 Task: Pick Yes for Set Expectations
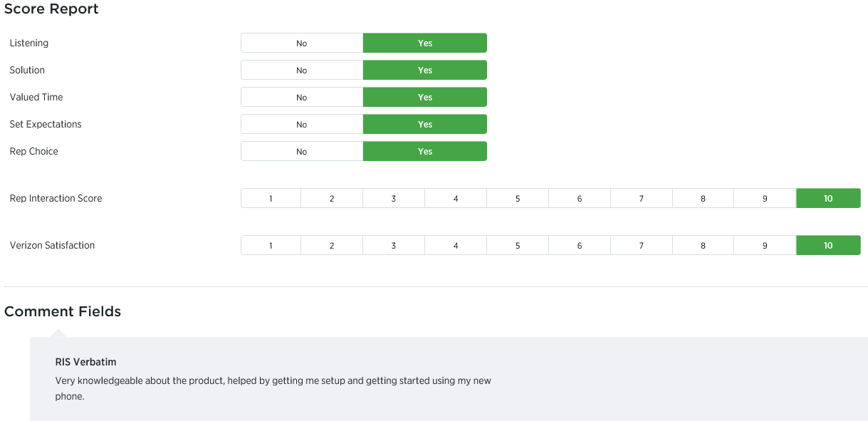[425, 125]
